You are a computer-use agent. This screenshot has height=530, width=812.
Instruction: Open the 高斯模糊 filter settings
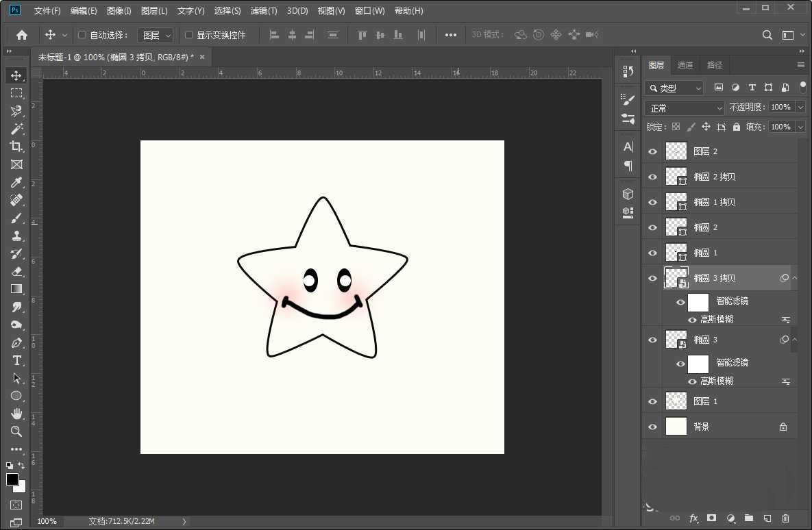tap(785, 319)
